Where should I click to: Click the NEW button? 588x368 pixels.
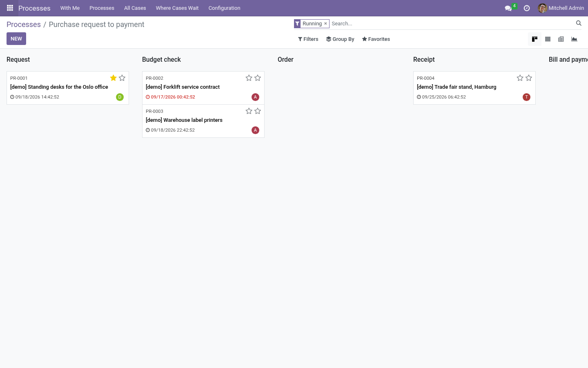[16, 39]
